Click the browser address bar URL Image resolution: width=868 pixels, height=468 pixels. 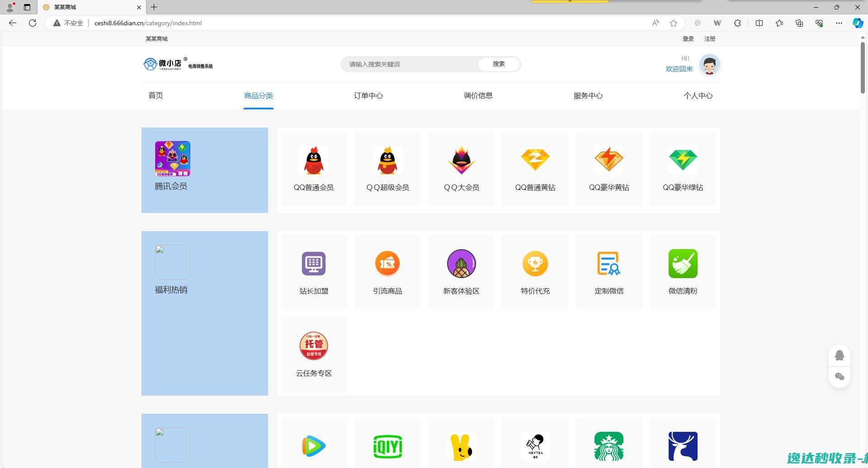click(148, 23)
